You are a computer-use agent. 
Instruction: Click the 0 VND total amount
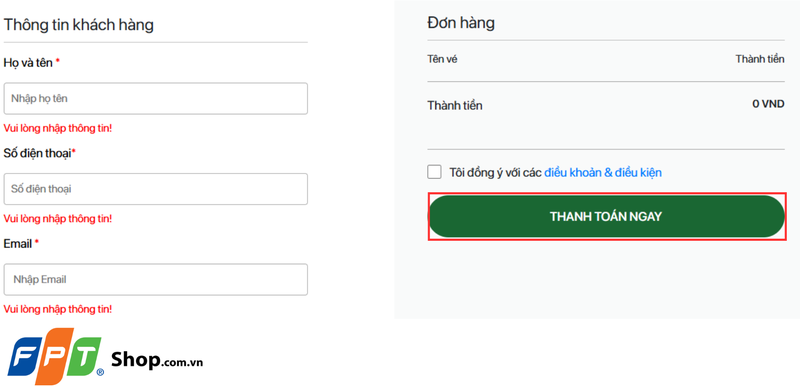[x=768, y=104]
